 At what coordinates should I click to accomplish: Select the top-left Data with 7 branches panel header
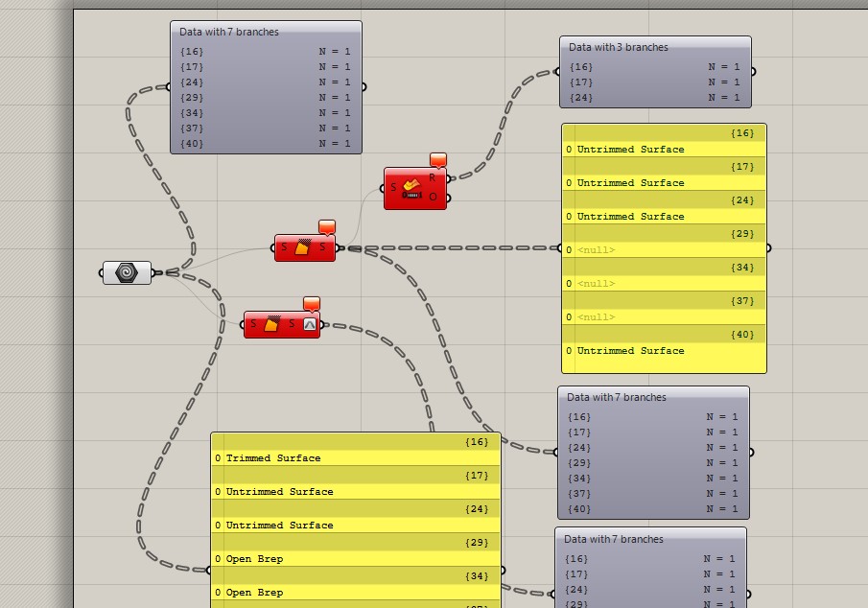(x=267, y=32)
